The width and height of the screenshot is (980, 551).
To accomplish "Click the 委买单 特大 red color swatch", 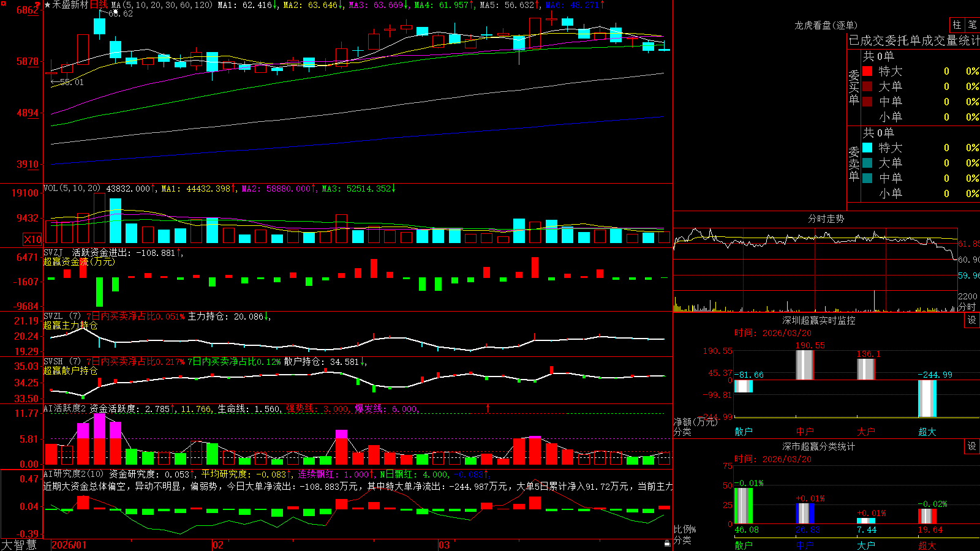I will [867, 71].
